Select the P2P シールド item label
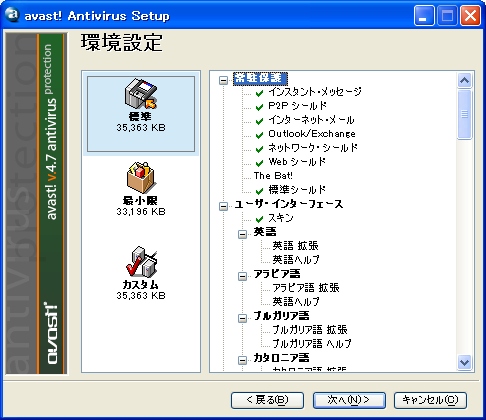 [297, 106]
